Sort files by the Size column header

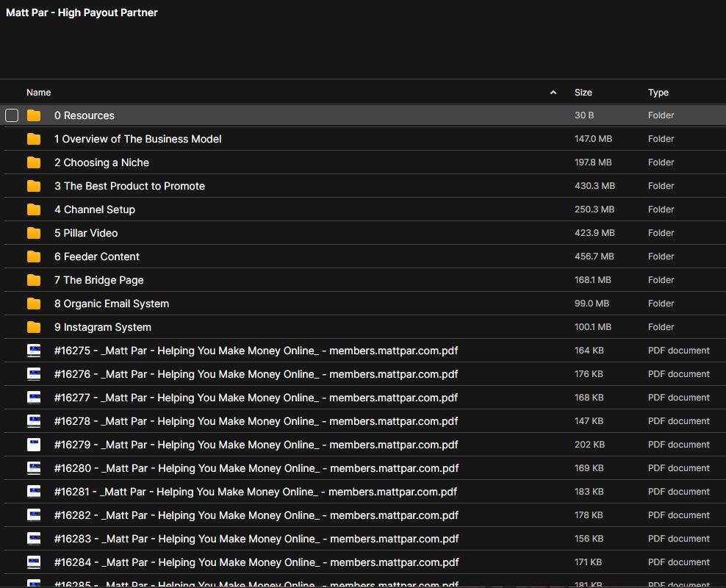[583, 93]
